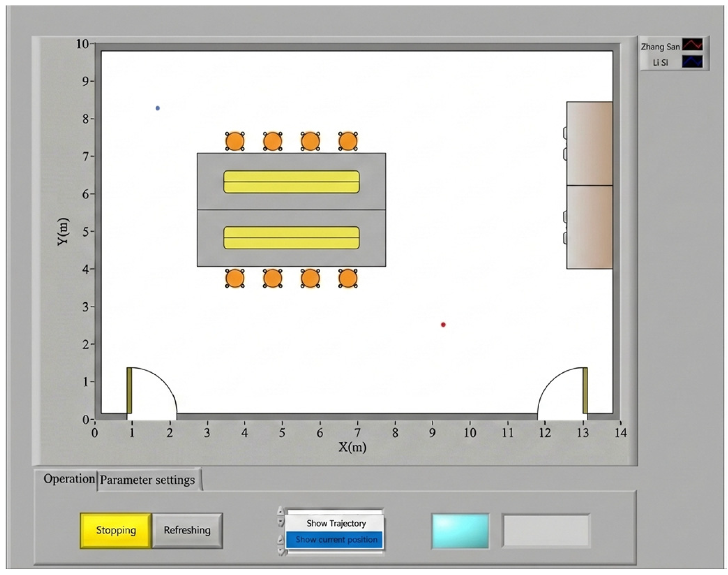This screenshot has height=575, width=728.
Task: Open the Operation tab
Action: [69, 479]
